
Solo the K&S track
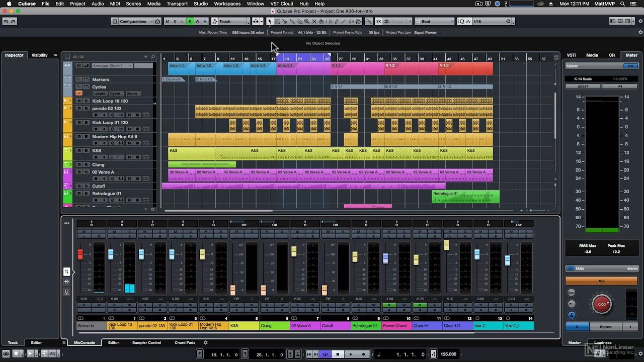coord(86,151)
